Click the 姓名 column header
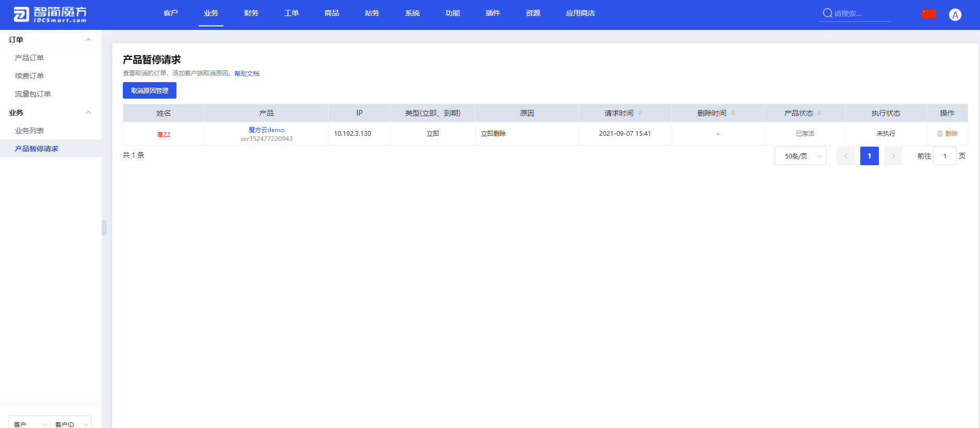This screenshot has width=980, height=428. tap(164, 113)
